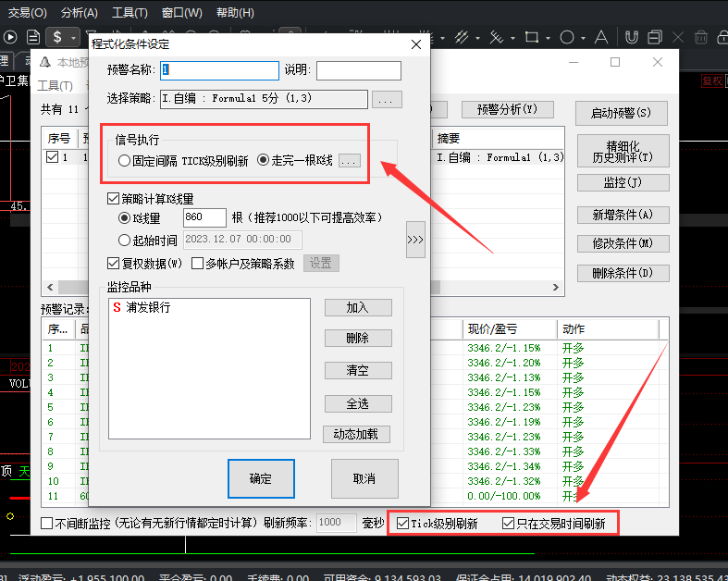Expand the dollar sign icon dropdown arrow

pyautogui.click(x=73, y=38)
